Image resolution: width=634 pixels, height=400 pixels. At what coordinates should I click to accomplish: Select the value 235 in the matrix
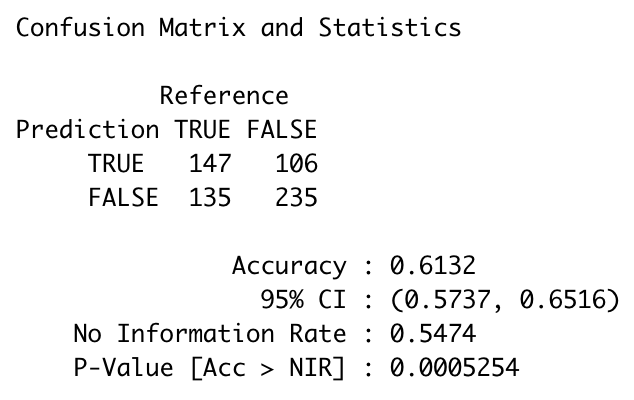pos(296,197)
